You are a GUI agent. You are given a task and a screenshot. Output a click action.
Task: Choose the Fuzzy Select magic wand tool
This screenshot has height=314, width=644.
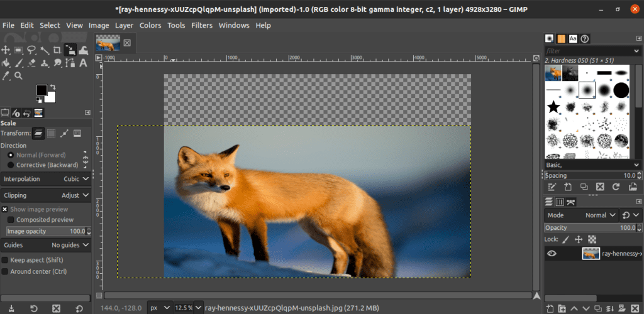[45, 50]
